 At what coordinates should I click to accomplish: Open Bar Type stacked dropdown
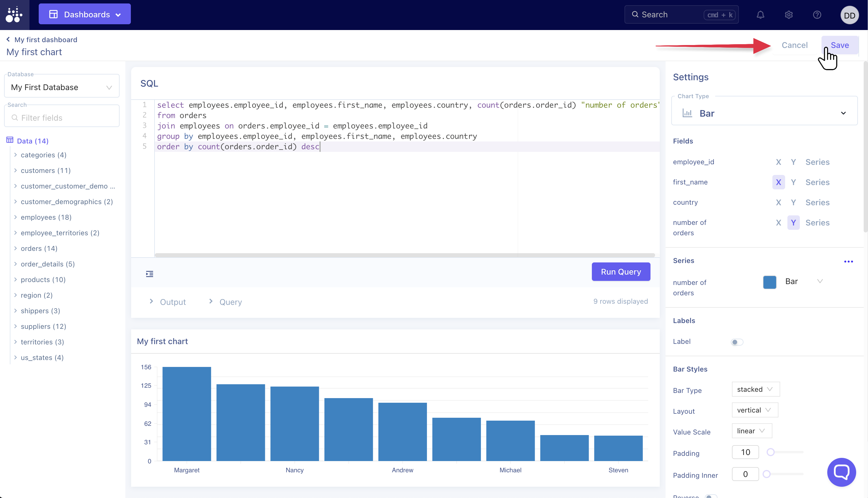coord(755,389)
